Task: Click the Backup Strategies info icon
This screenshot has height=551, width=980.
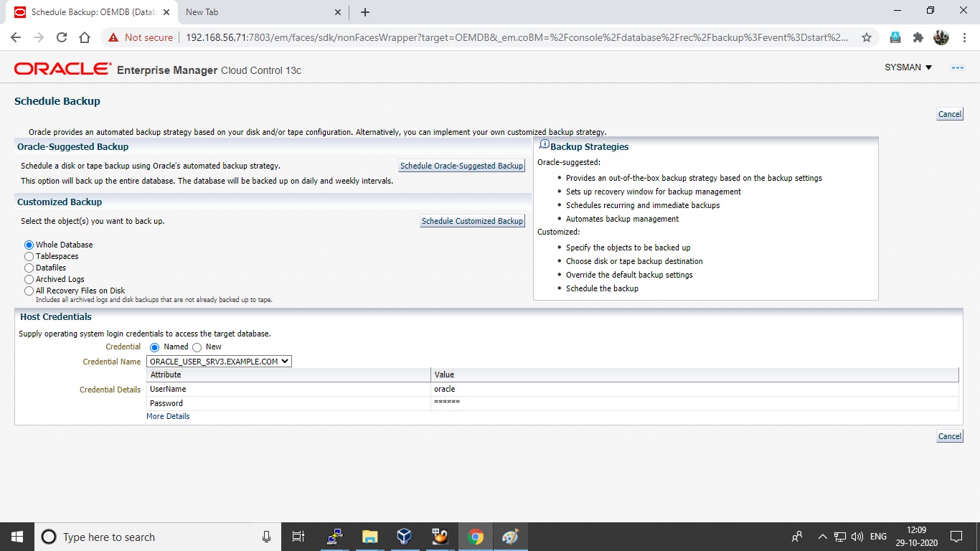Action: (543, 143)
